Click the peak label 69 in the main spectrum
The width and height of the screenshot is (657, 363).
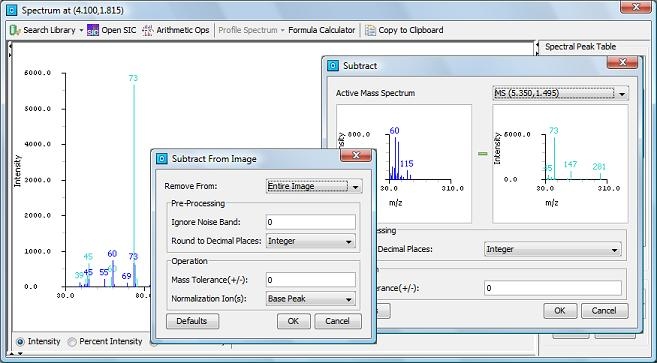tap(127, 276)
